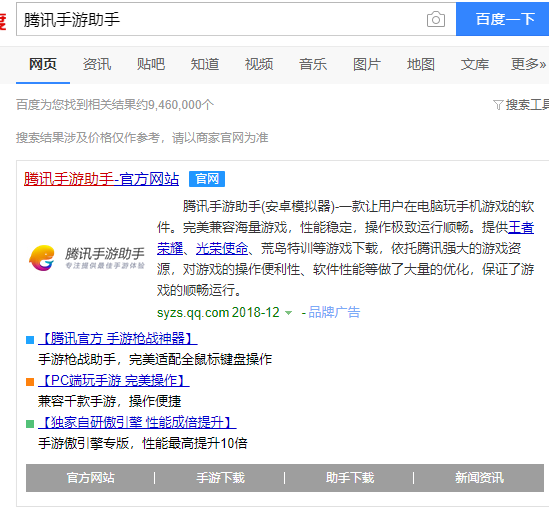This screenshot has height=507, width=549.
Task: Click the 腾讯手游助手 logo thumbnail
Action: pos(86,259)
